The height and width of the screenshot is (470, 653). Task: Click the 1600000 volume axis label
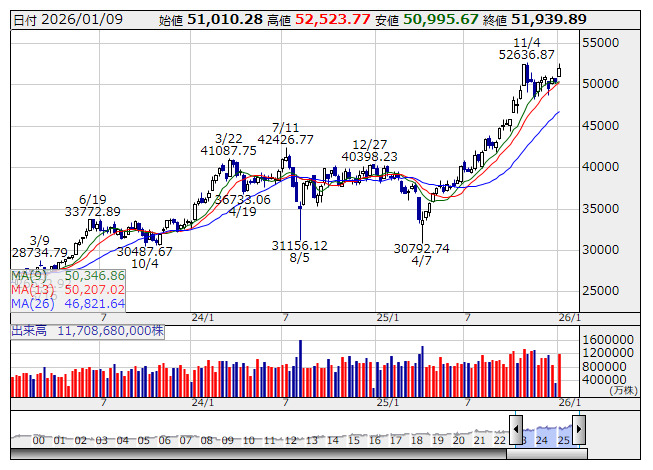coord(608,339)
